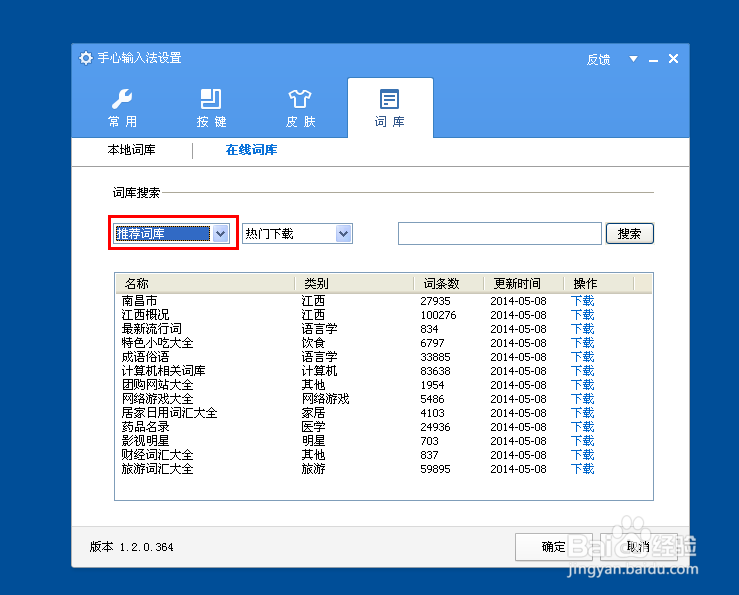
Task: Select the 影视明星 row name
Action: (146, 441)
